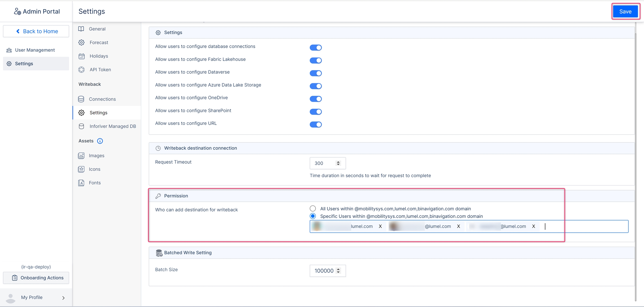Open the Icons assets page
This screenshot has height=307, width=644.
(94, 169)
